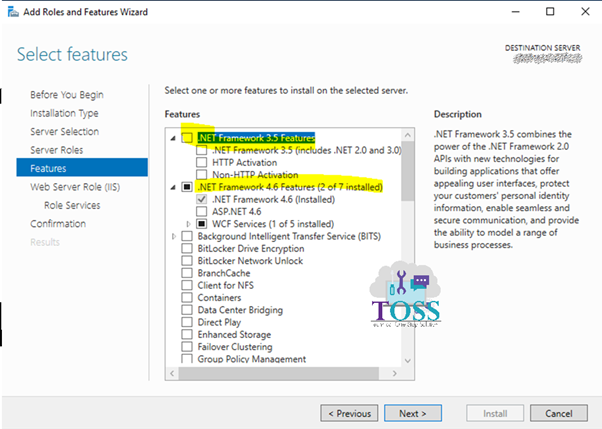The height and width of the screenshot is (429, 602).
Task: Enable HTTP Activation checkbox
Action: [202, 162]
